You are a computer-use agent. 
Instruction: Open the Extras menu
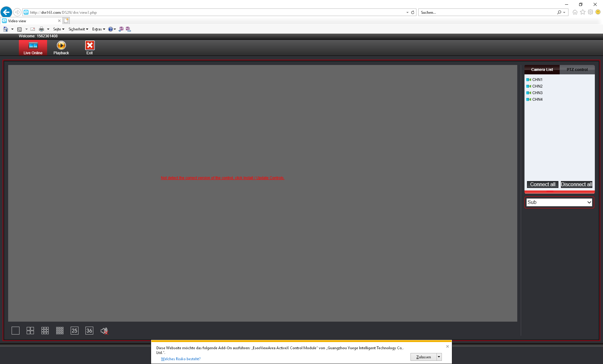click(98, 29)
